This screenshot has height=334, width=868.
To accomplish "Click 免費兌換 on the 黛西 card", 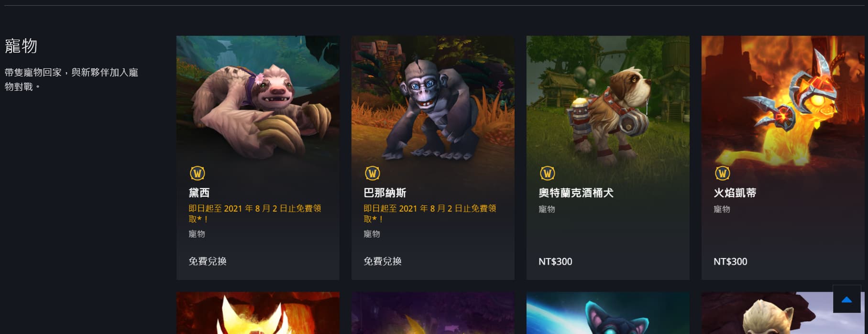I will (x=208, y=261).
